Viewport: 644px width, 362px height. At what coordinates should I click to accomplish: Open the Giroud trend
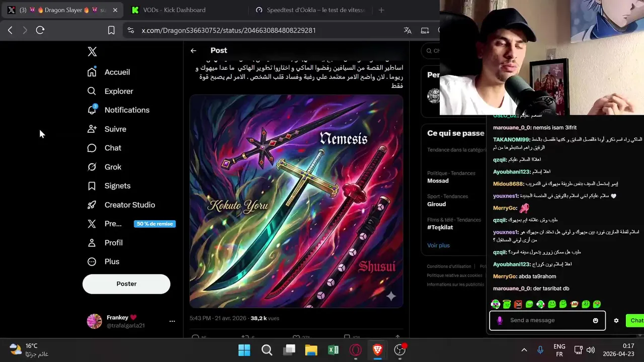(x=437, y=204)
